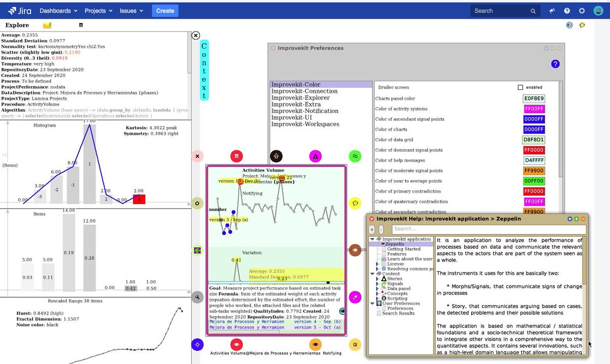Open the Issues menu
The height and width of the screenshot is (364, 610).
131,10
